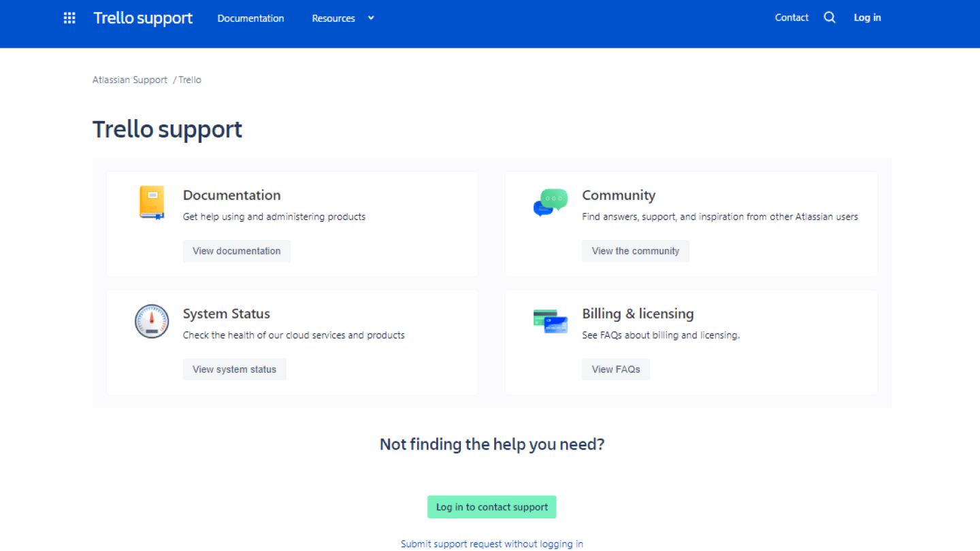980x551 pixels.
Task: Click the Trello support page title
Action: coord(167,129)
